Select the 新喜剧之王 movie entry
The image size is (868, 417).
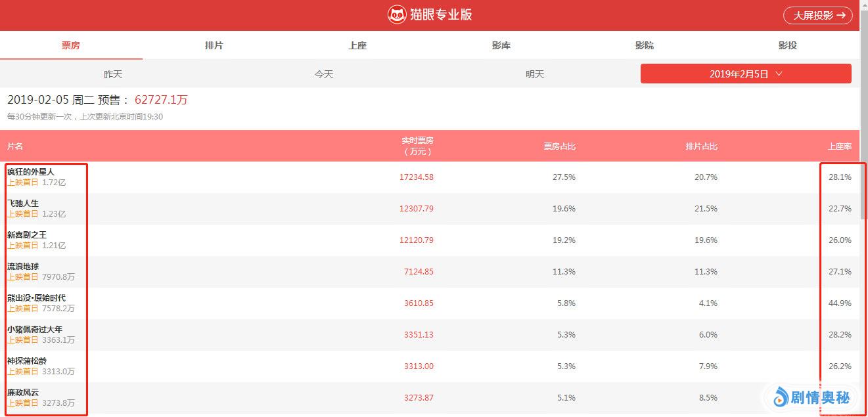click(x=28, y=235)
